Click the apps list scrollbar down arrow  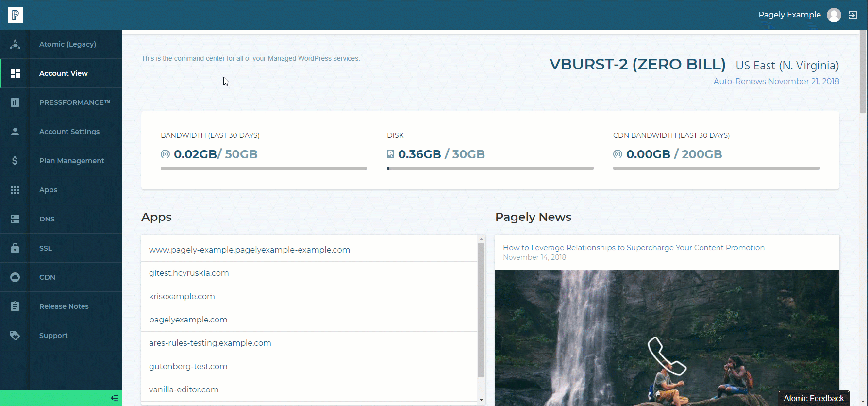(x=482, y=400)
